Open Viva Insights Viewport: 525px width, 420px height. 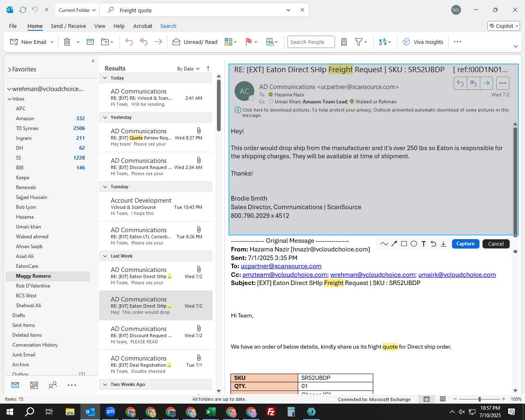tap(423, 42)
